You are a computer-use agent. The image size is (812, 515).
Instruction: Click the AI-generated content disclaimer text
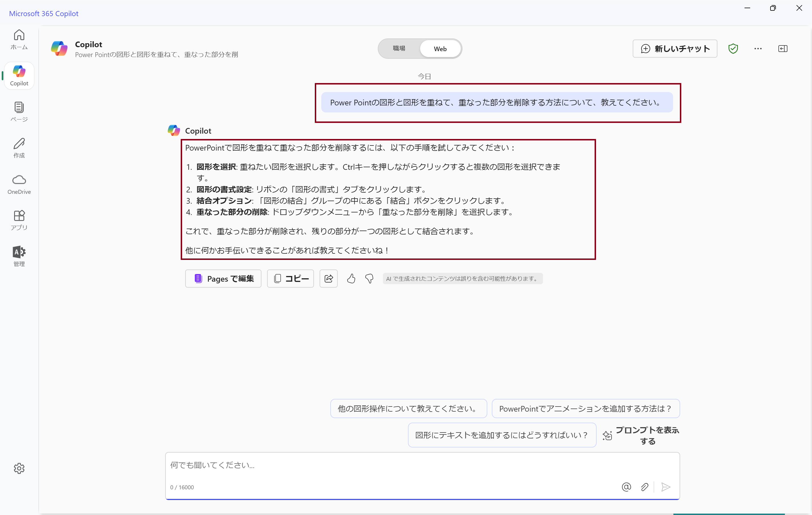463,279
